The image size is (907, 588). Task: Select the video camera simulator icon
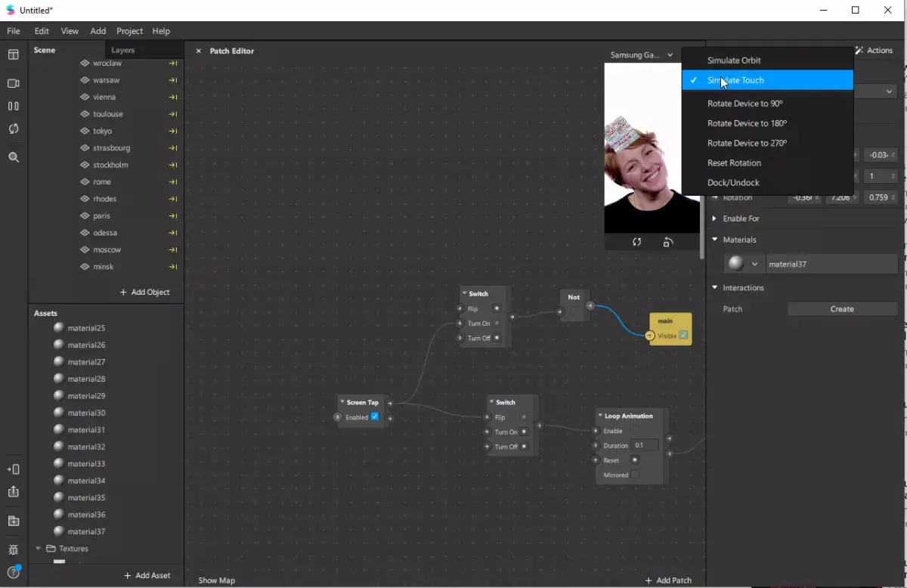(x=13, y=83)
